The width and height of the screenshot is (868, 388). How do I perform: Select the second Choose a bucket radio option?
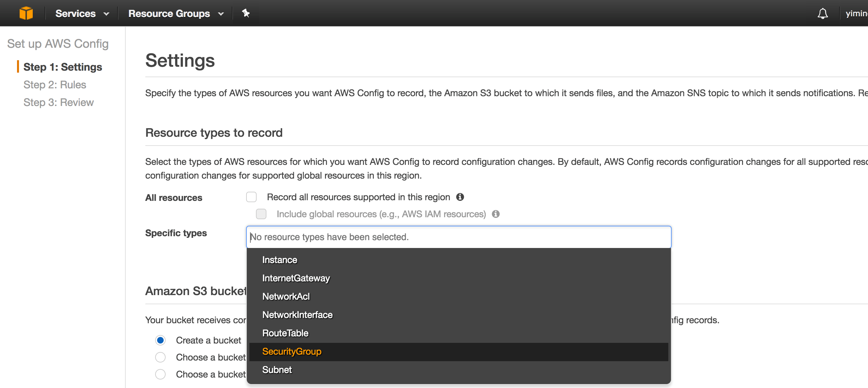[x=160, y=357]
